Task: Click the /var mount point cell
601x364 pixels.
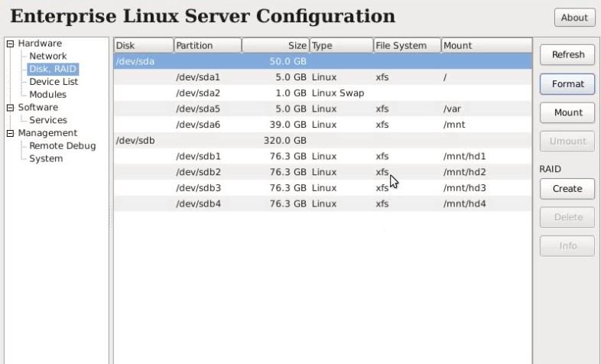Action: [452, 109]
